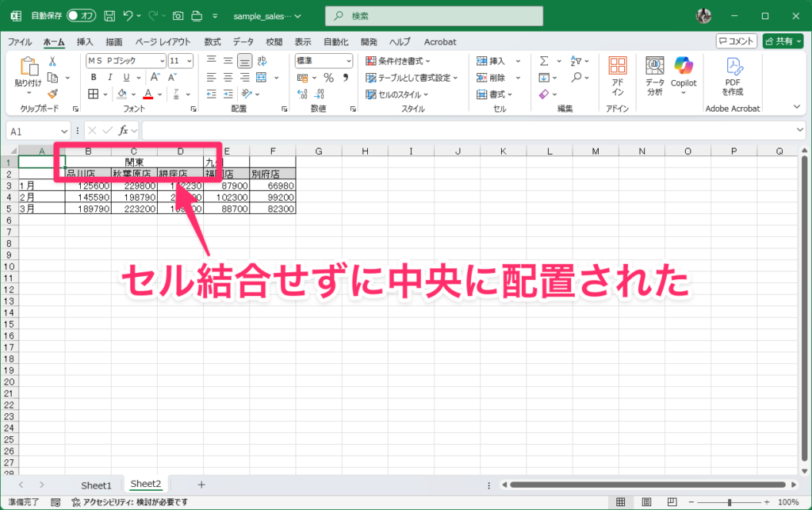The width and height of the screenshot is (812, 510).
Task: Open the 条件付き書式 dropdown
Action: pos(398,61)
